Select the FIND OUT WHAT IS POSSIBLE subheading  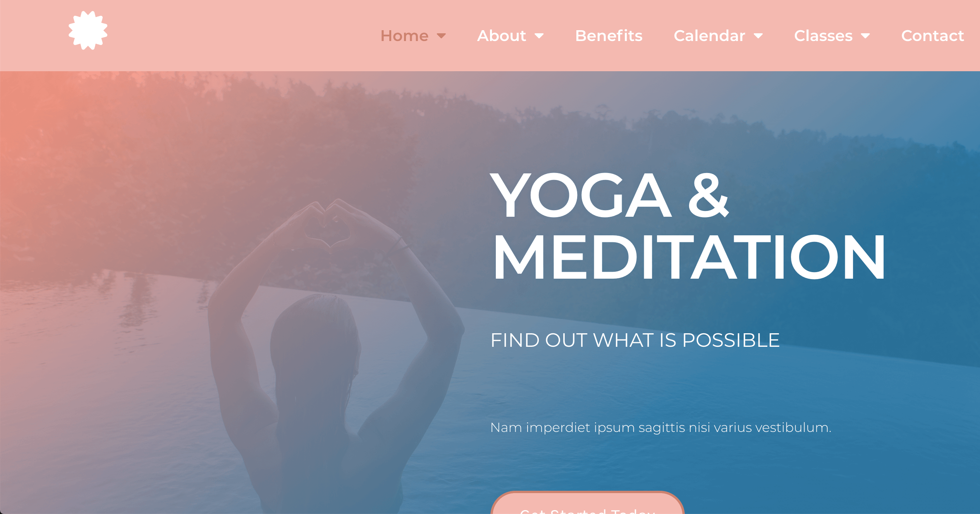tap(635, 340)
